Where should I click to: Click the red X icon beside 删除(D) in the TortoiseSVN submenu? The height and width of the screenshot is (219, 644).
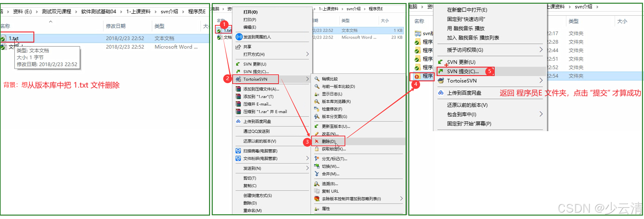point(317,141)
